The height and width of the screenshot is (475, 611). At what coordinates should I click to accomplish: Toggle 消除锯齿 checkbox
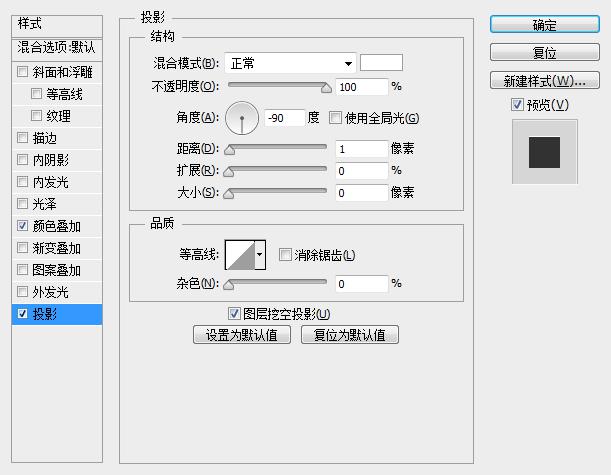click(285, 255)
